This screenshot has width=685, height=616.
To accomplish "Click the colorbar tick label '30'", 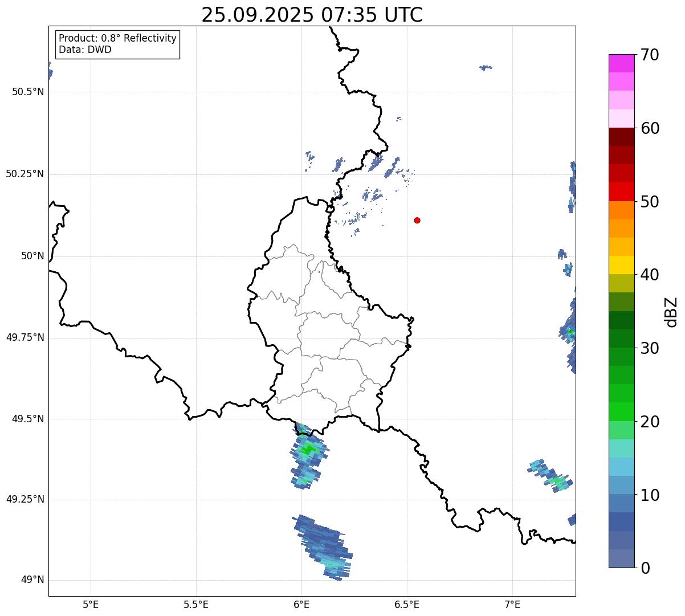I will [650, 348].
